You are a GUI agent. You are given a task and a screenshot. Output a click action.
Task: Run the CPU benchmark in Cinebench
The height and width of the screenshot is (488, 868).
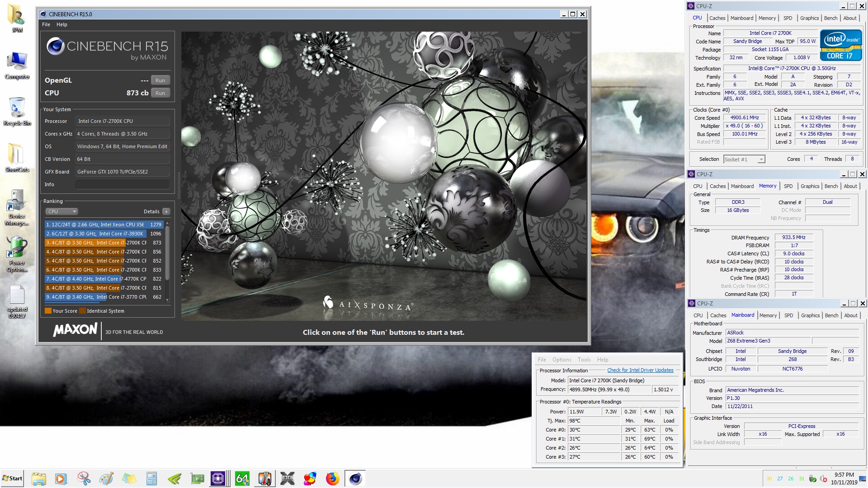pos(160,93)
